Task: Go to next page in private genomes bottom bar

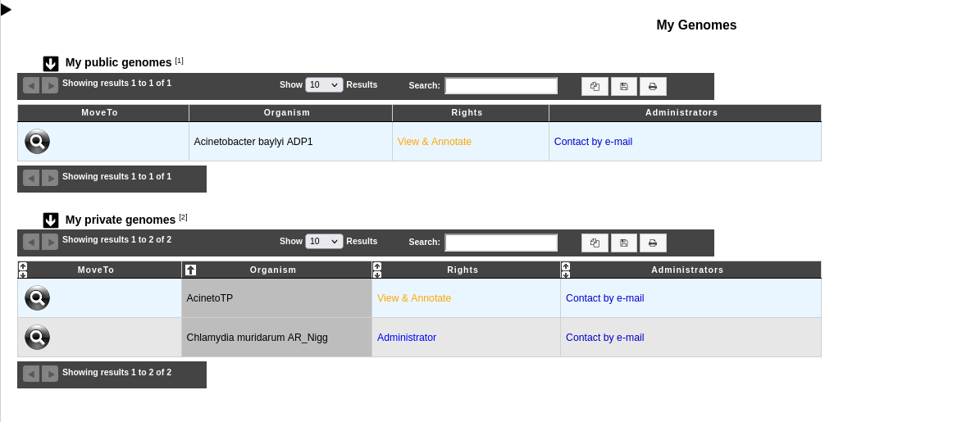Action: pos(50,374)
